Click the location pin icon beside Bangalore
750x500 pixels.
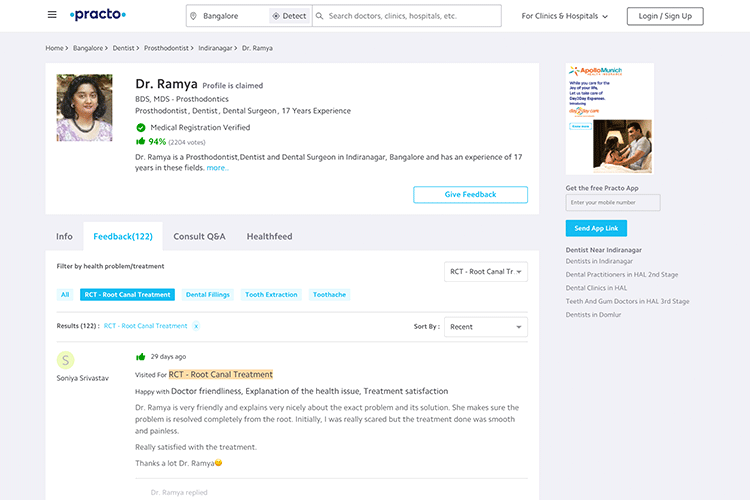194,16
